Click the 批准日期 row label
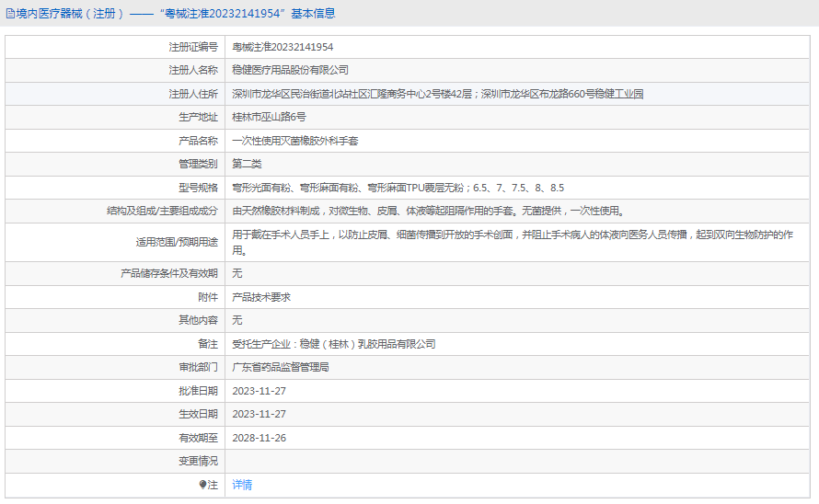The height and width of the screenshot is (504, 819). pyautogui.click(x=198, y=391)
